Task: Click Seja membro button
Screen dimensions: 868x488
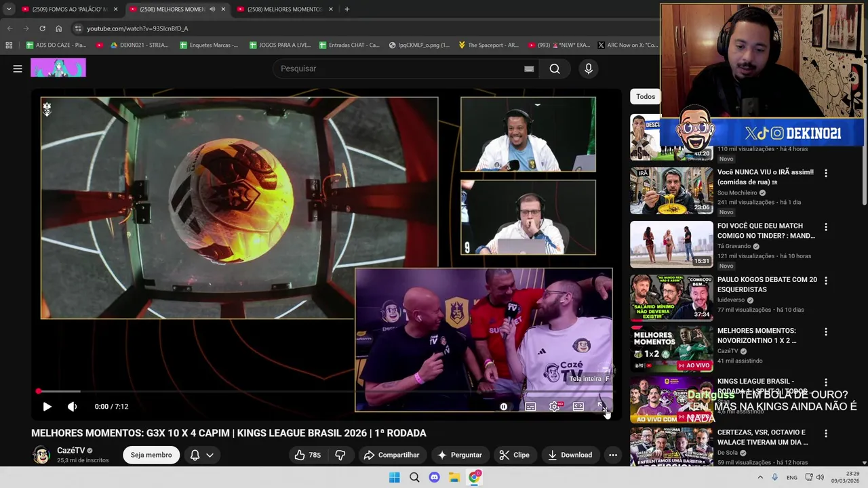Action: click(x=151, y=455)
